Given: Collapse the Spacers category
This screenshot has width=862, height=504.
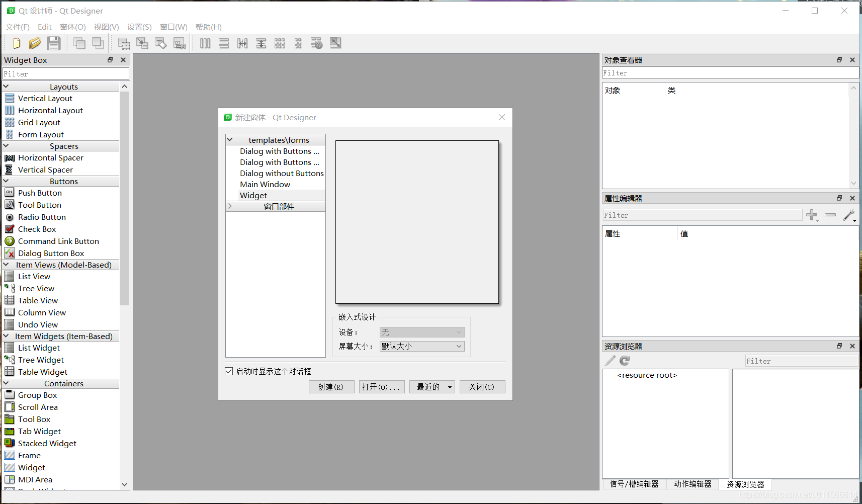Looking at the screenshot, I should pyautogui.click(x=6, y=146).
